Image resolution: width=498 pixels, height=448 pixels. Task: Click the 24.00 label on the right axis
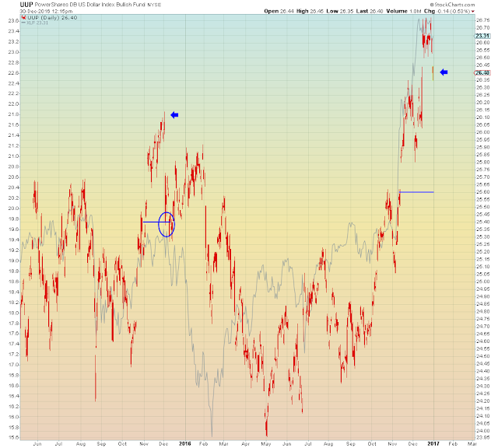pos(482,431)
